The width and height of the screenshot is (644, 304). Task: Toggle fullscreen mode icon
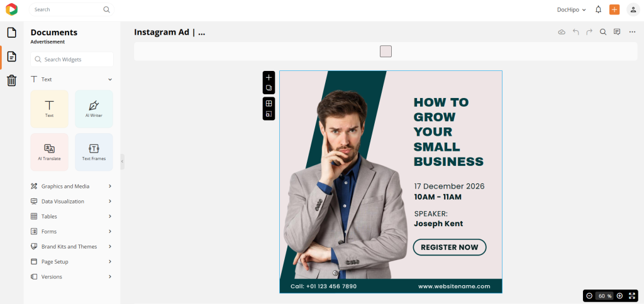[632, 296]
